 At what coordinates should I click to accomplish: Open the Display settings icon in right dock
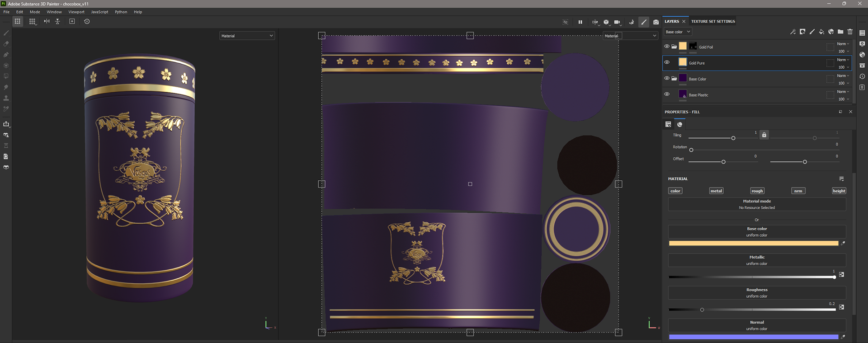point(862,44)
